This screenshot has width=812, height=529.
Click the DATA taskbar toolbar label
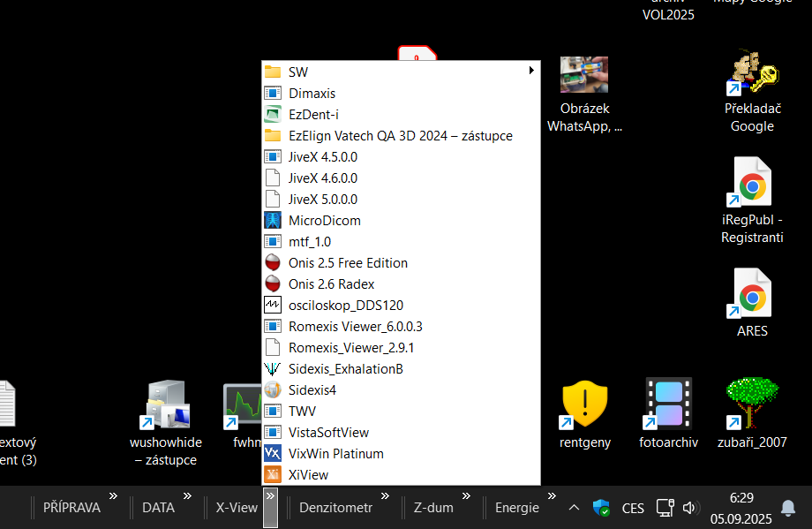tap(159, 508)
